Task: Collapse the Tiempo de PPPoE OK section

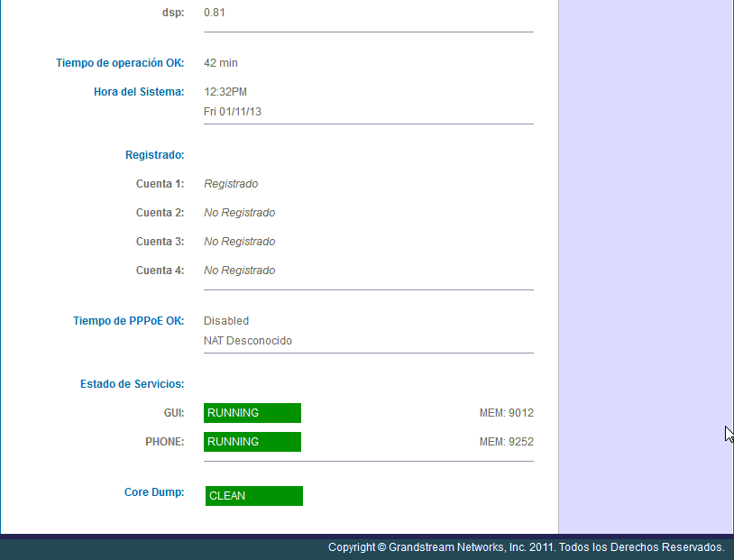Action: (x=129, y=320)
